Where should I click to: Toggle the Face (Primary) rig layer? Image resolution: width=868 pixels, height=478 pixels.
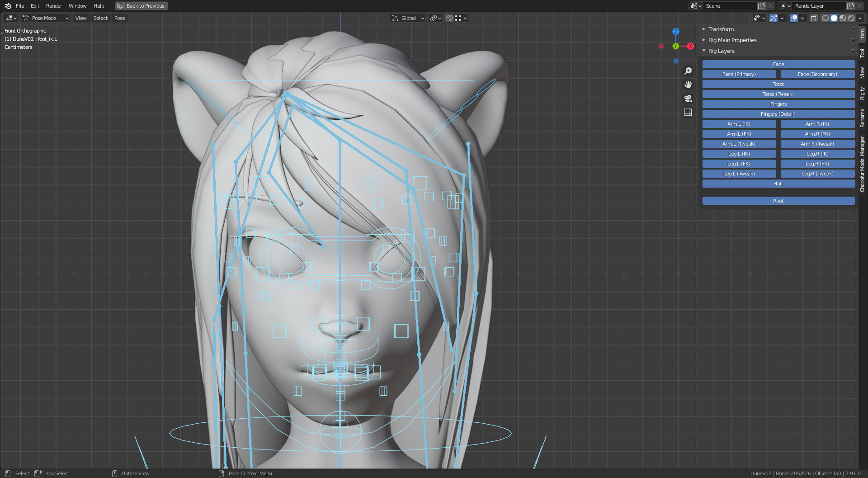(x=739, y=74)
